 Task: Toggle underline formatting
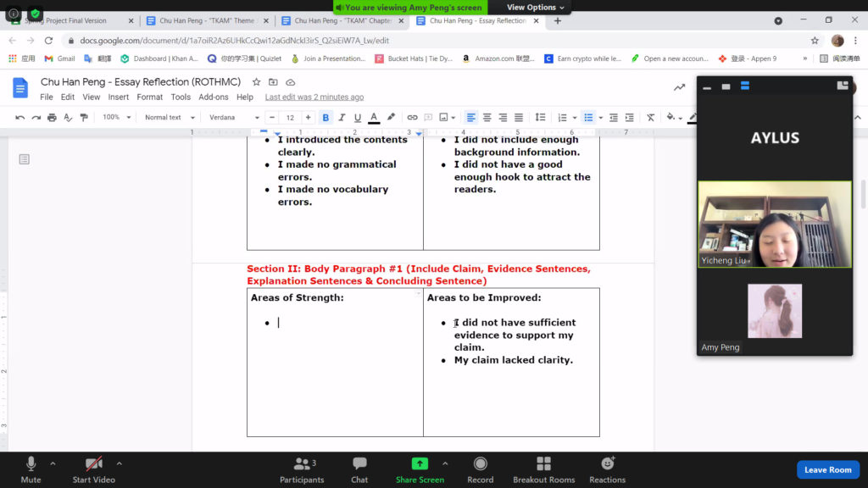(x=358, y=117)
